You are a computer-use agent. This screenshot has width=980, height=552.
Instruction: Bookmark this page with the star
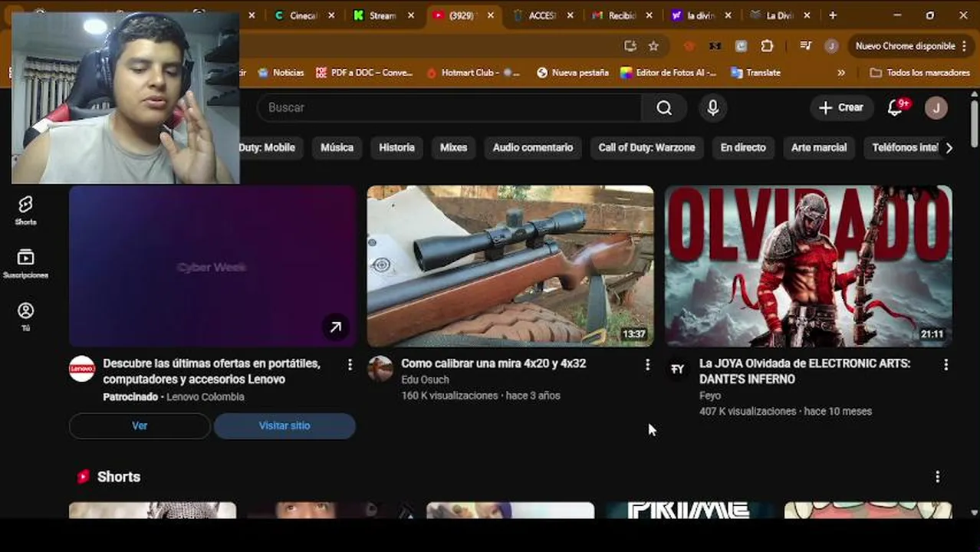[653, 46]
